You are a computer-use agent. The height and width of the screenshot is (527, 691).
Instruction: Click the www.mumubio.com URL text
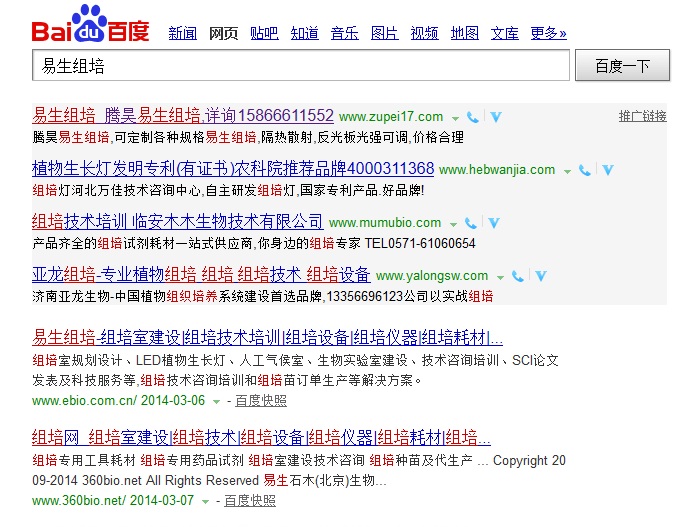point(385,223)
